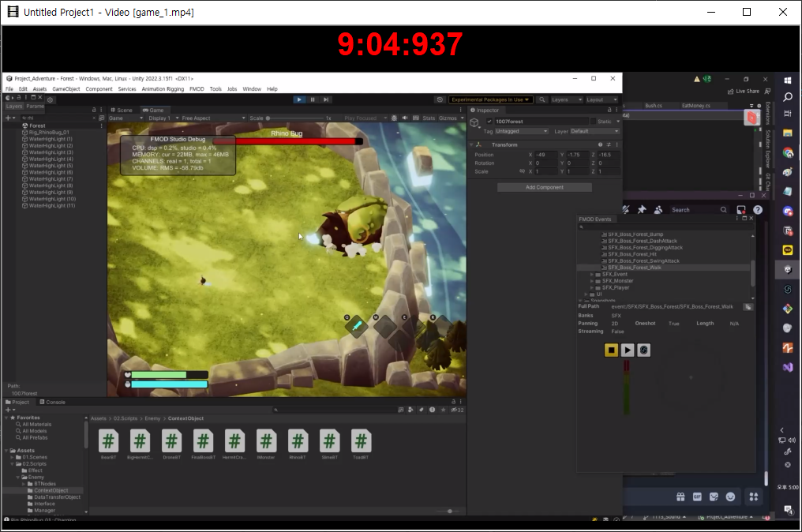The height and width of the screenshot is (532, 802).
Task: Open the Window menu in Unity
Action: click(252, 89)
